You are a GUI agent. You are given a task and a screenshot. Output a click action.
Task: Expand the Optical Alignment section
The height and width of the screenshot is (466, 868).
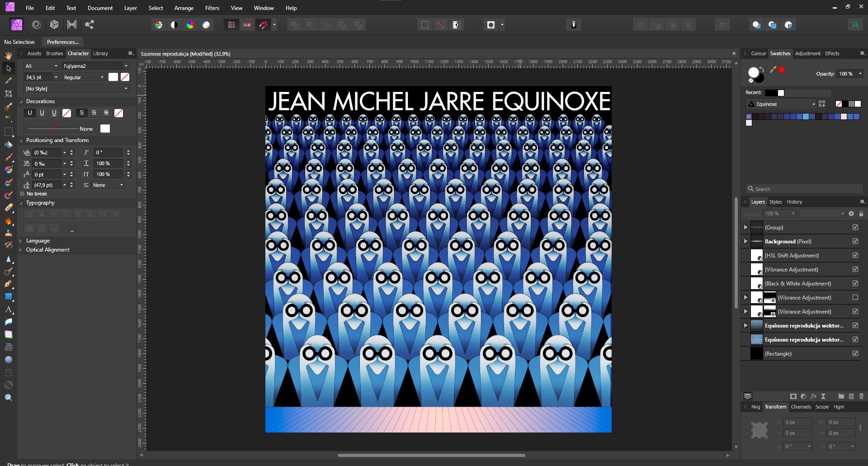[x=21, y=250]
